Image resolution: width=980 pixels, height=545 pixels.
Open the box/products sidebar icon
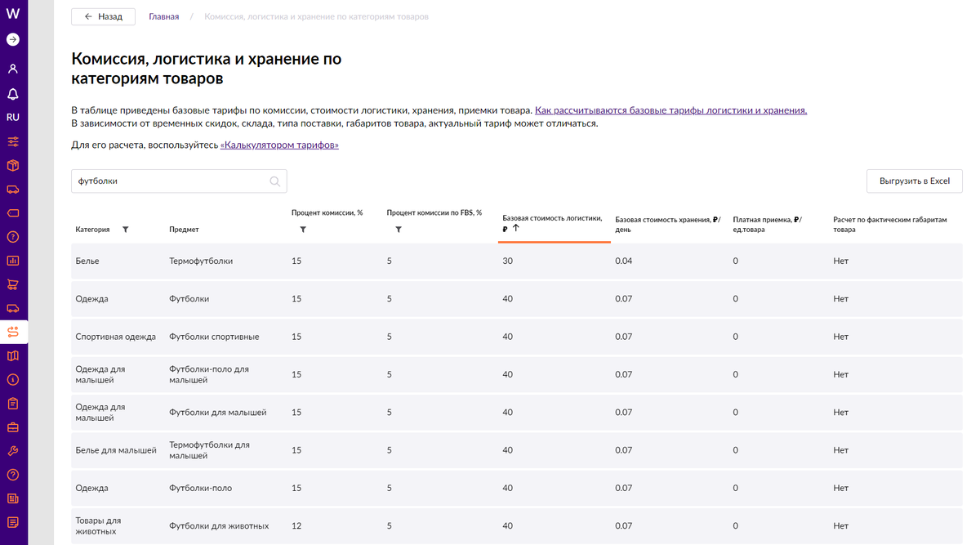13,165
